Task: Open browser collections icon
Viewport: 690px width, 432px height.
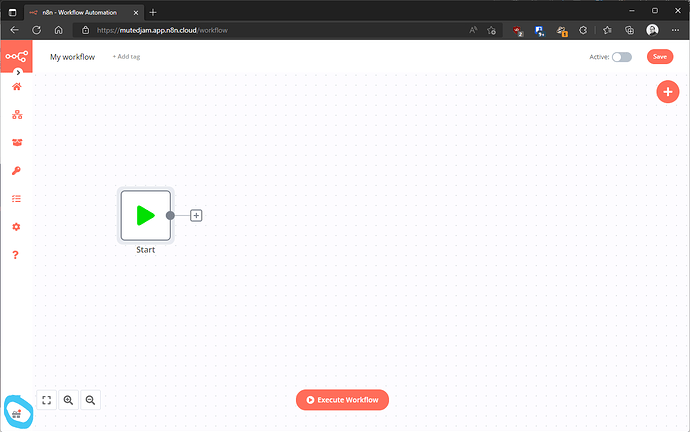Action: 630,30
